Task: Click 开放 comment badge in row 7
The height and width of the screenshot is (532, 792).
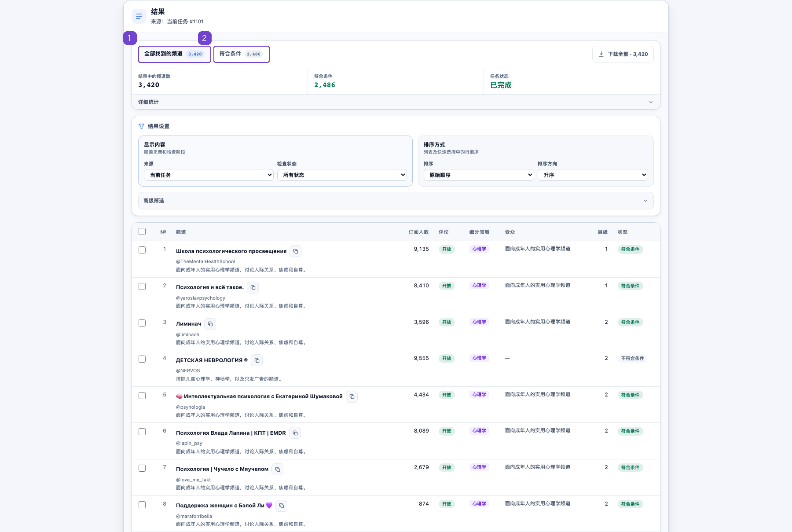Action: coord(447,468)
